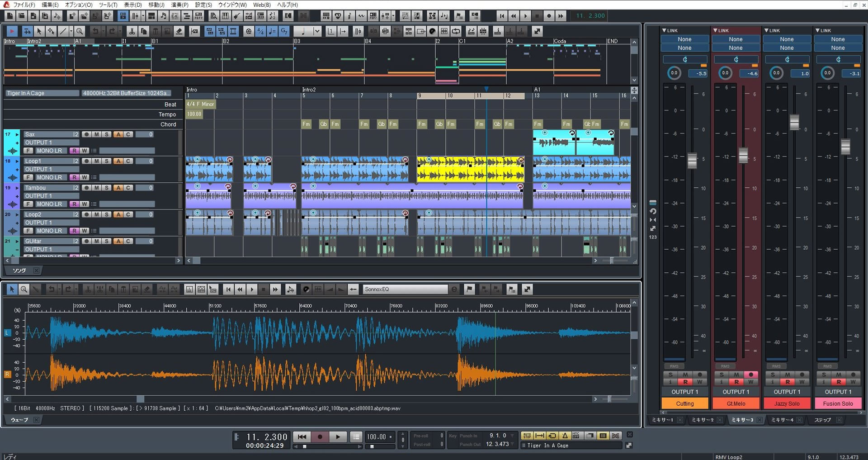Viewport: 868px width, 460px height.
Task: Mute the Sax track
Action: (x=96, y=134)
